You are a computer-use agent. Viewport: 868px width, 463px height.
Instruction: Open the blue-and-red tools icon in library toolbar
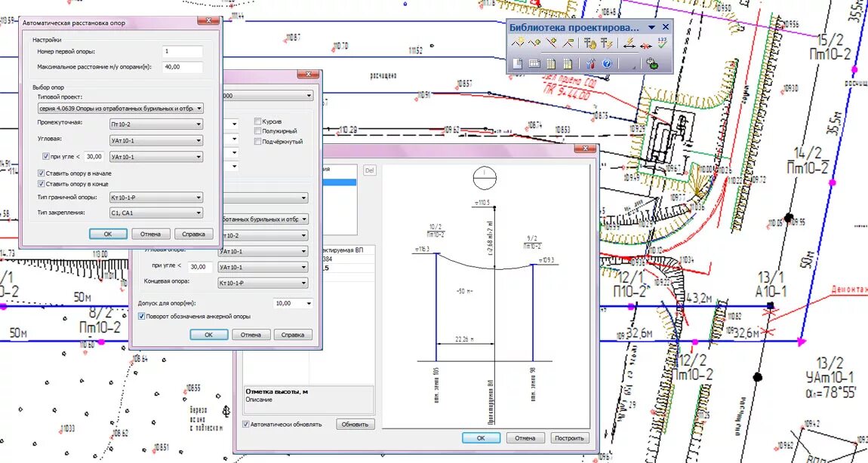pyautogui.click(x=590, y=63)
